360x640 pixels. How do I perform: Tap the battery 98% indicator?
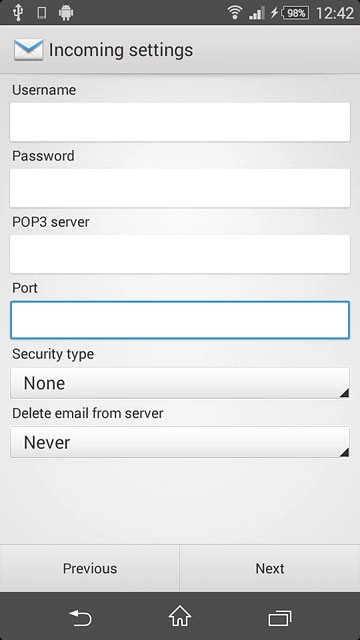[295, 13]
